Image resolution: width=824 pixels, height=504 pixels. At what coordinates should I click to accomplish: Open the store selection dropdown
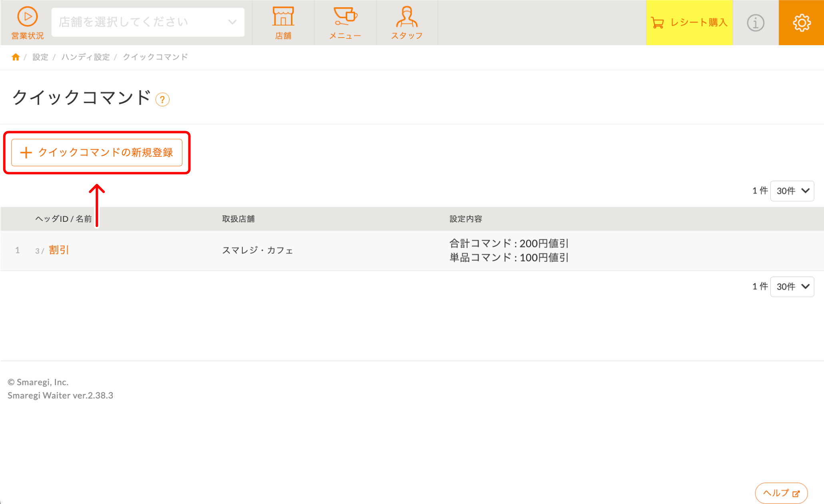(x=148, y=22)
